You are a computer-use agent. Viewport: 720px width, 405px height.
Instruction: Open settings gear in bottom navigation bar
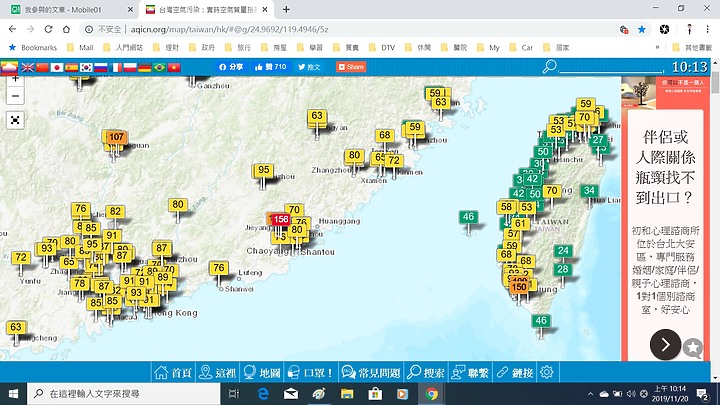click(547, 372)
